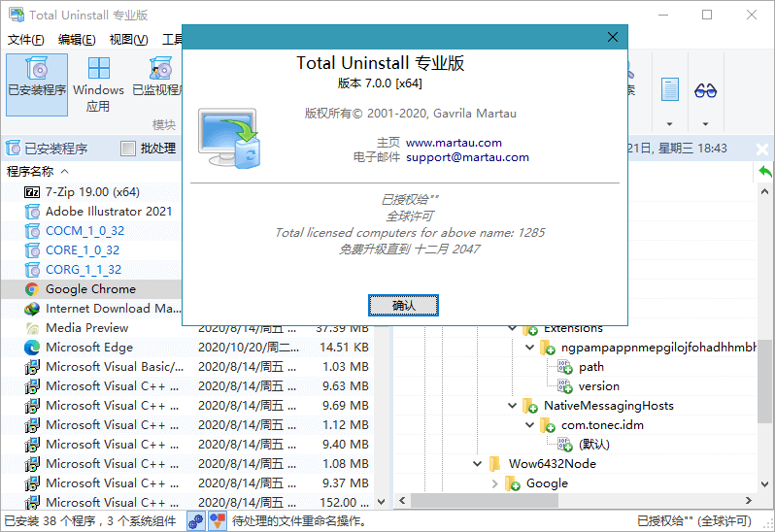Collapse the Wow6432Node tree node
Screen dimensions: 775x532
pos(478,464)
